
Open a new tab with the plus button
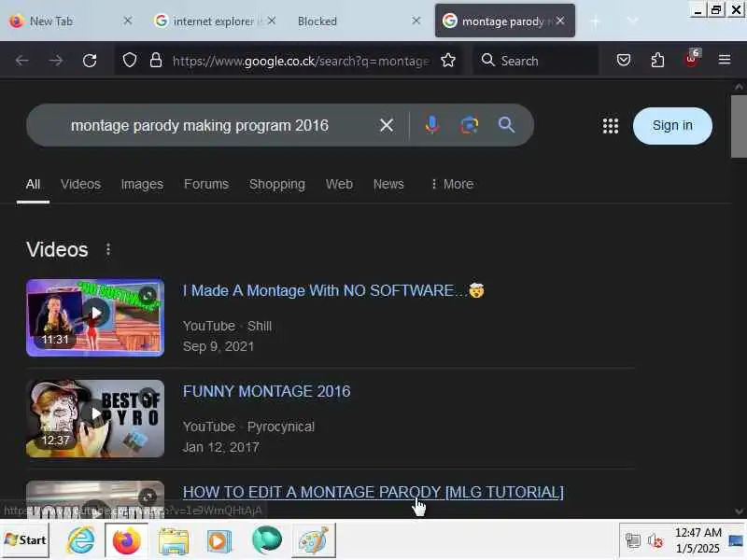595,21
